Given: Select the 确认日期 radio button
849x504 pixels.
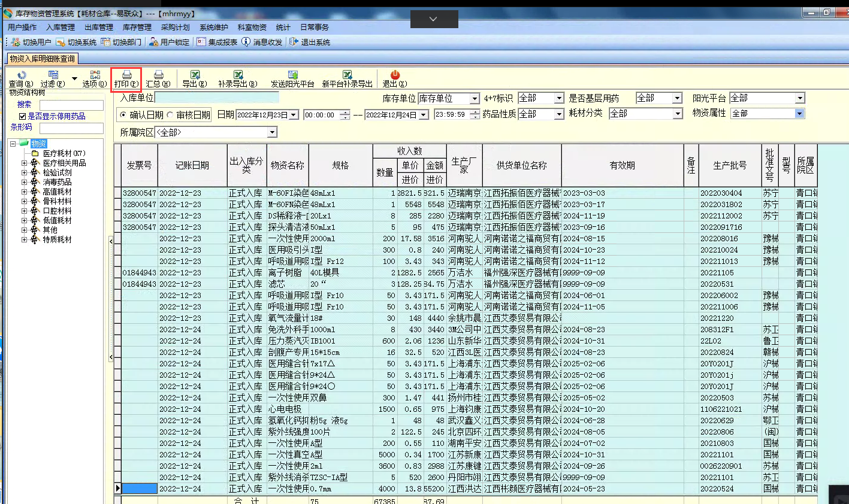Looking at the screenshot, I should 123,115.
